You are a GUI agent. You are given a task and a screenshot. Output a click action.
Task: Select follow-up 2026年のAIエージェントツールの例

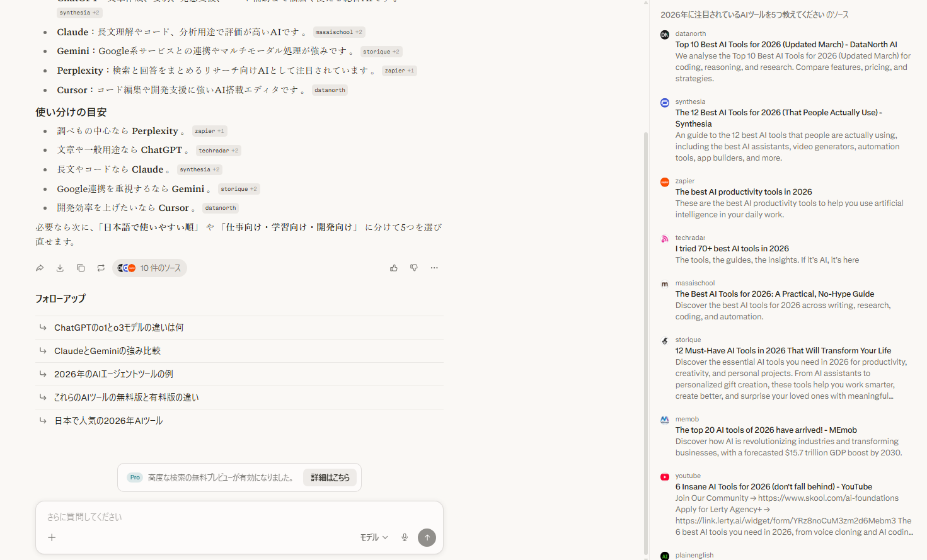239,374
